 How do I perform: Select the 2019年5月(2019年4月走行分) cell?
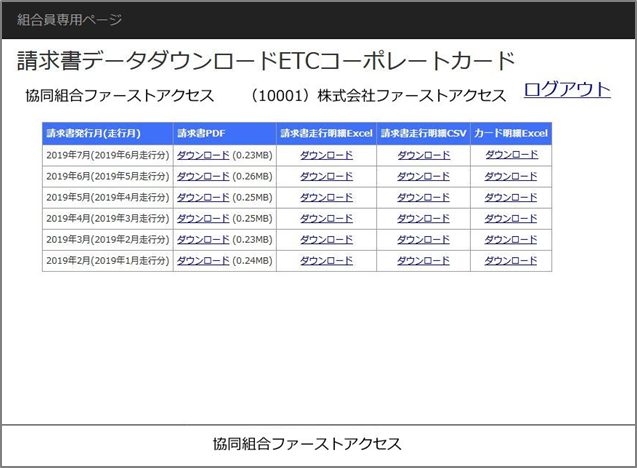click(108, 197)
